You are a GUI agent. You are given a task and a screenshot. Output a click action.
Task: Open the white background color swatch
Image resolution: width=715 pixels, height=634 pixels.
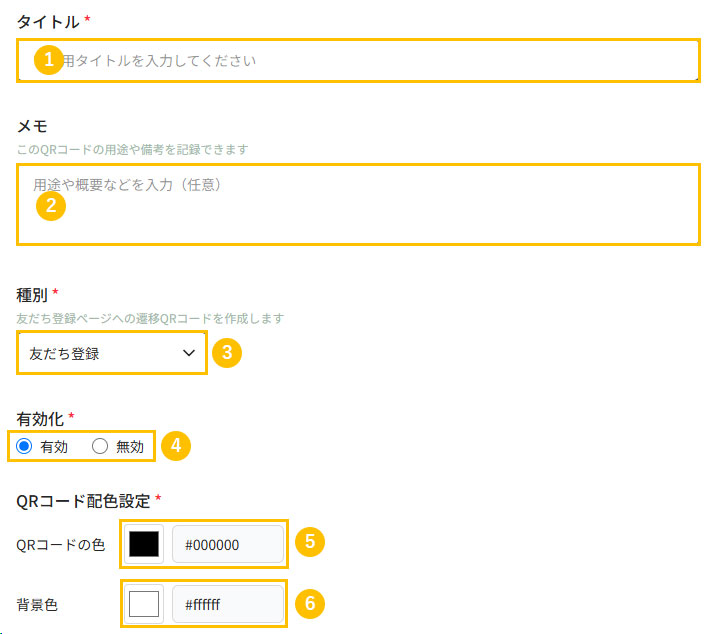point(144,604)
